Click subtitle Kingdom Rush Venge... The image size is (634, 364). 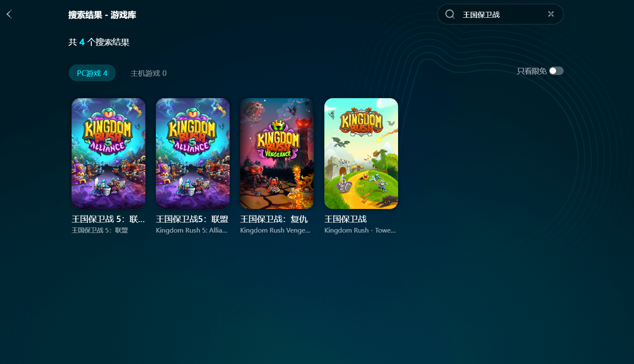point(275,230)
